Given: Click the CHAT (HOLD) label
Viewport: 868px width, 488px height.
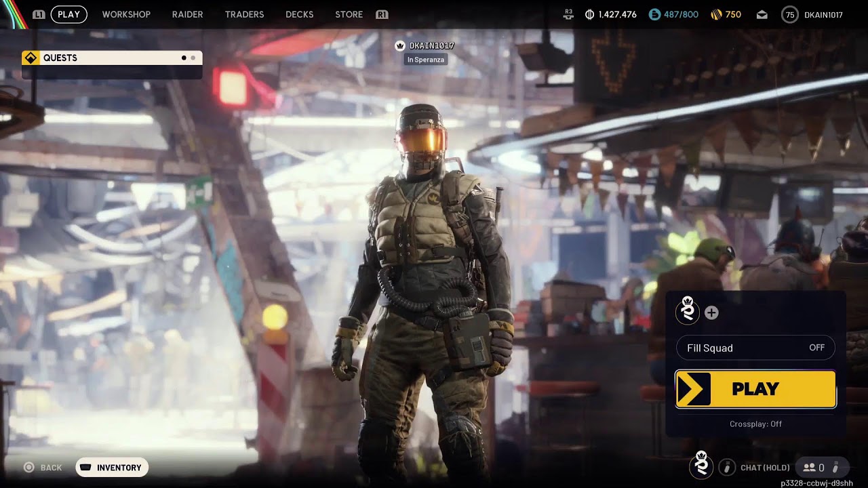Looking at the screenshot, I should point(765,468).
